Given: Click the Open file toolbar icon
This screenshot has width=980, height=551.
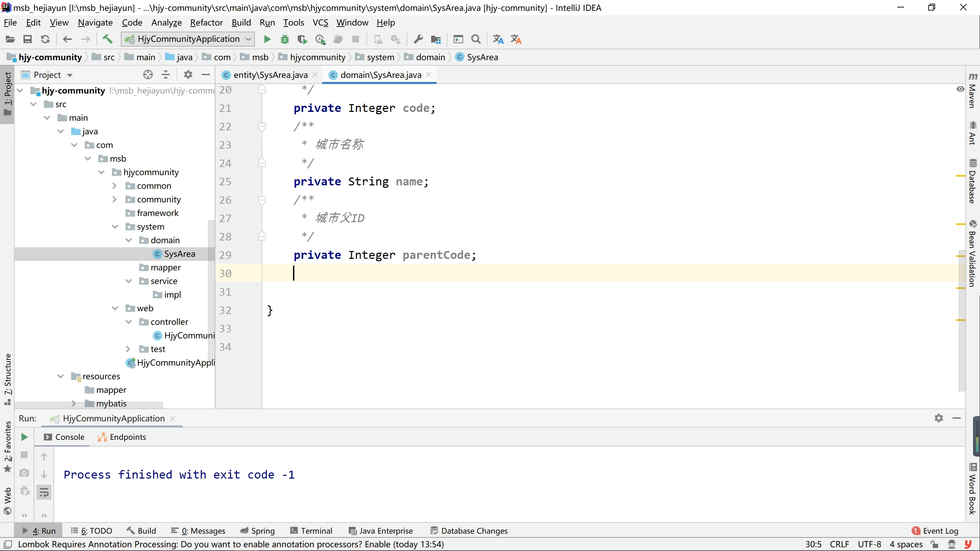Looking at the screenshot, I should point(10,39).
